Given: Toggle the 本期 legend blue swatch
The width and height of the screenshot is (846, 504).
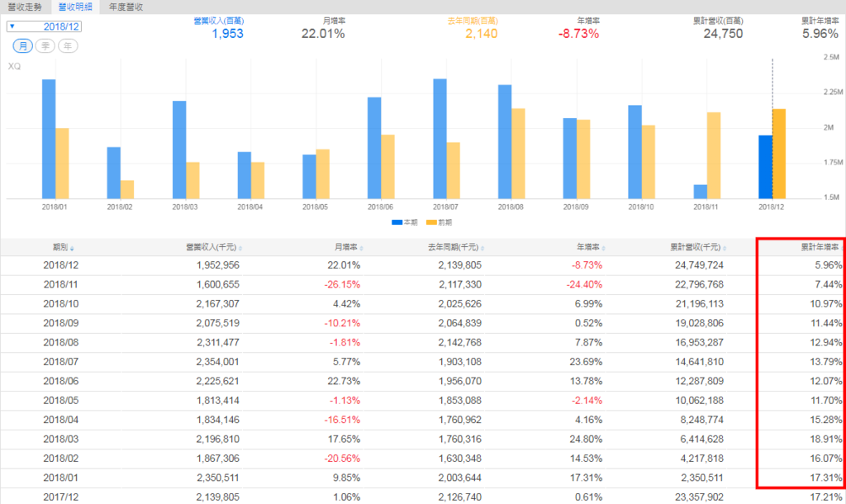Looking at the screenshot, I should [x=397, y=222].
